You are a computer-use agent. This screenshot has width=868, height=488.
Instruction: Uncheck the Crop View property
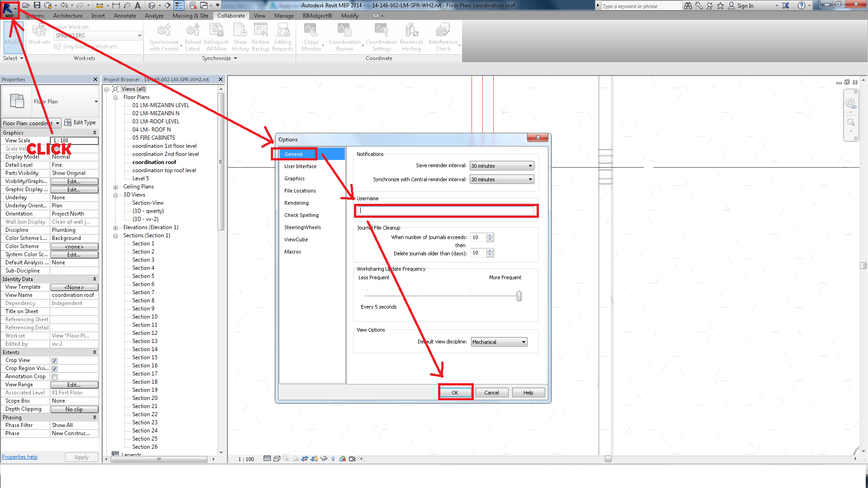point(54,360)
